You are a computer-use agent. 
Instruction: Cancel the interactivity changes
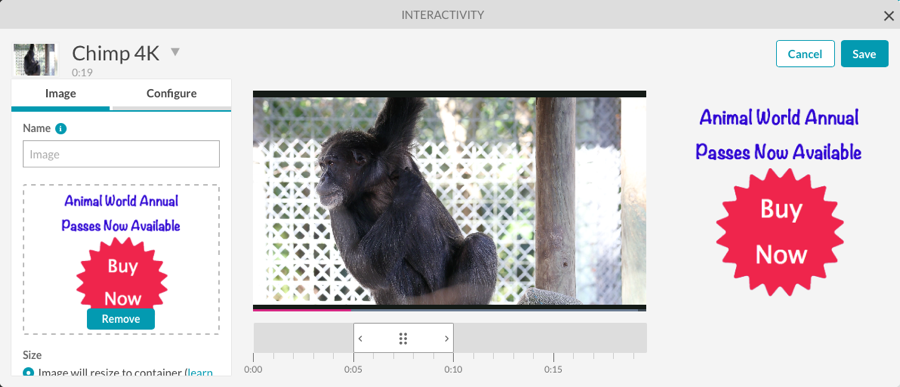(805, 54)
